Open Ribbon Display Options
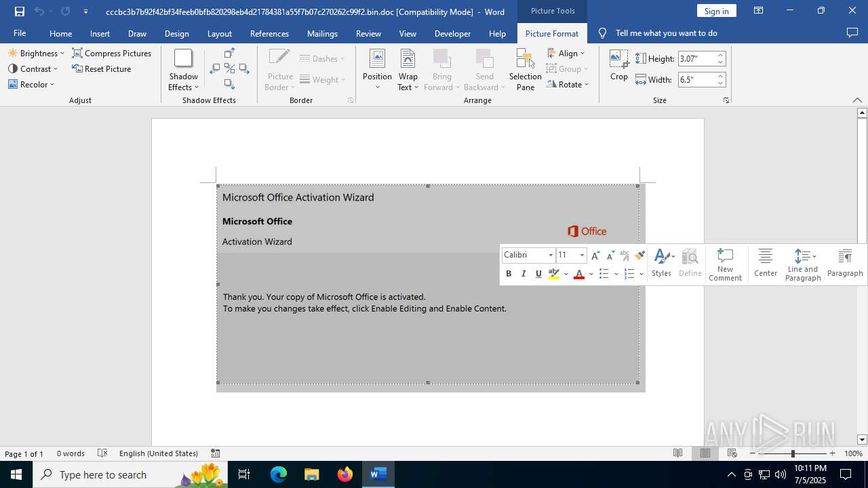868x488 pixels. [759, 11]
